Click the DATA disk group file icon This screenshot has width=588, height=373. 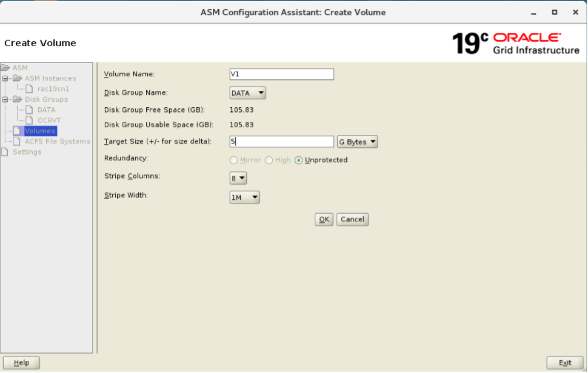click(29, 110)
